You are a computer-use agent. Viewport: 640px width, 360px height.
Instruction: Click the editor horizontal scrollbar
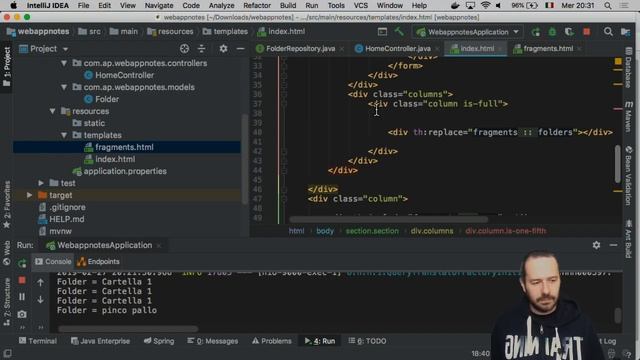[x=389, y=219]
